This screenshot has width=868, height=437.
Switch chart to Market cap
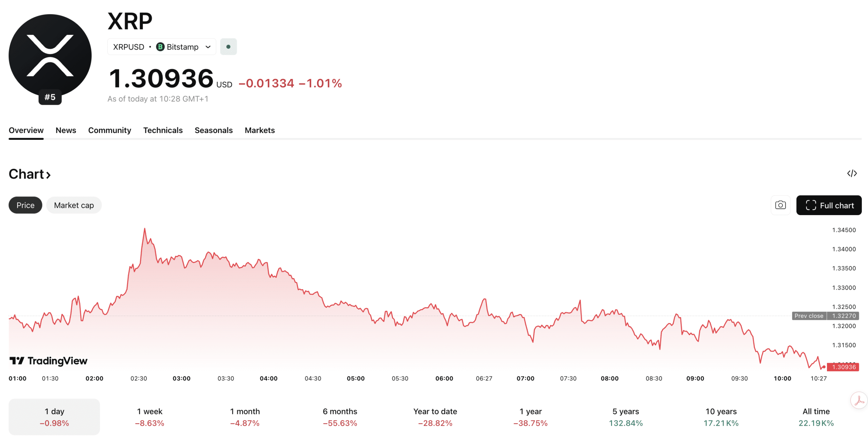(74, 205)
